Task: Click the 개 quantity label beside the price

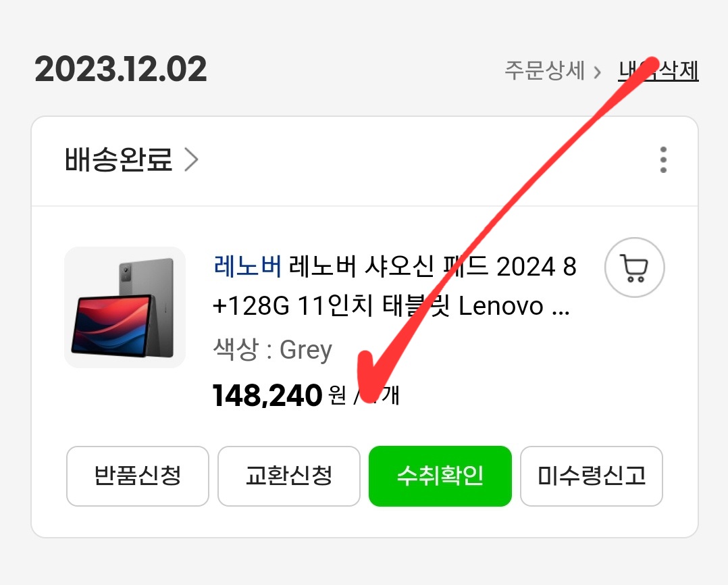Action: [x=390, y=396]
